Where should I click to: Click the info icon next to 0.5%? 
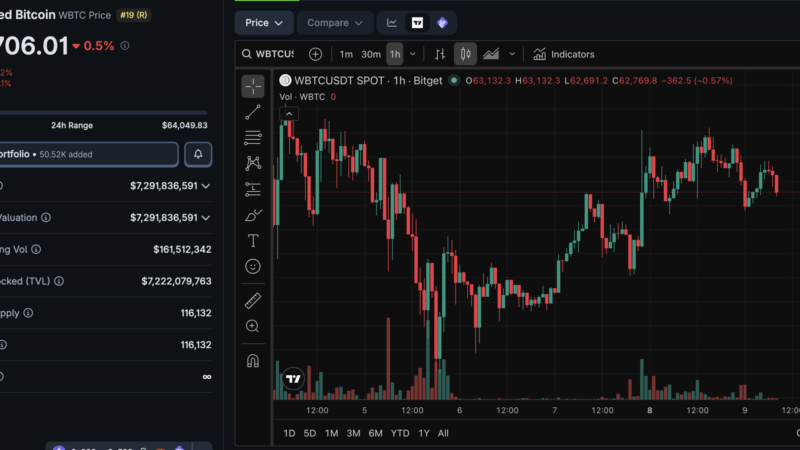pos(125,46)
